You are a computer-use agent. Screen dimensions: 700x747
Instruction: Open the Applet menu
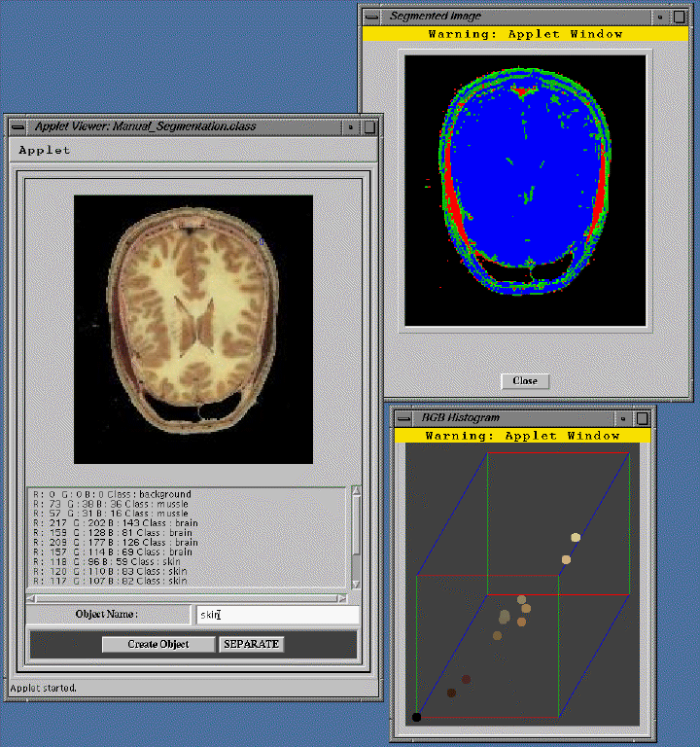point(45,151)
